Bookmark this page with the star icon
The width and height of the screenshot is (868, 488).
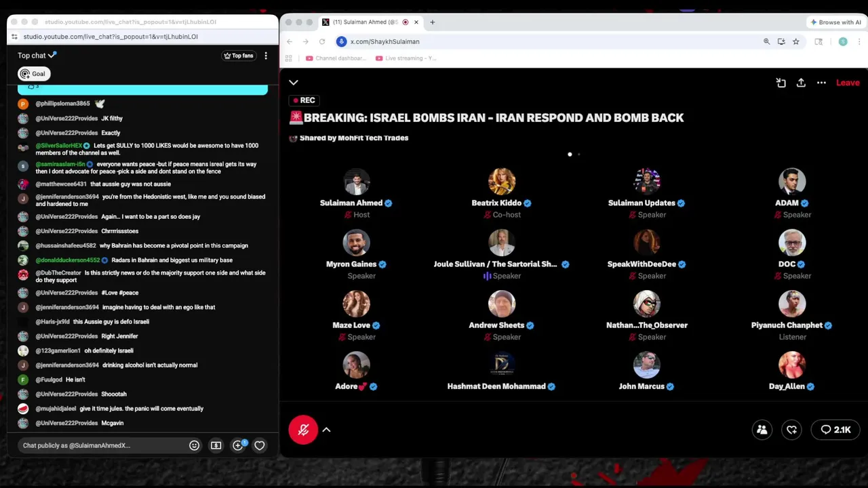coord(795,41)
